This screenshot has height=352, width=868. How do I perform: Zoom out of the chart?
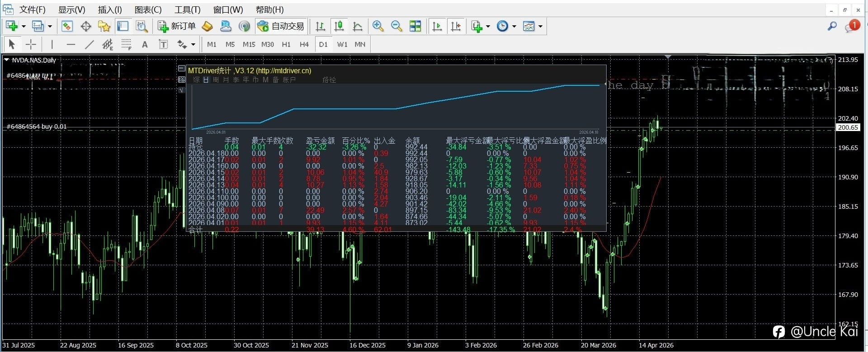click(x=396, y=26)
